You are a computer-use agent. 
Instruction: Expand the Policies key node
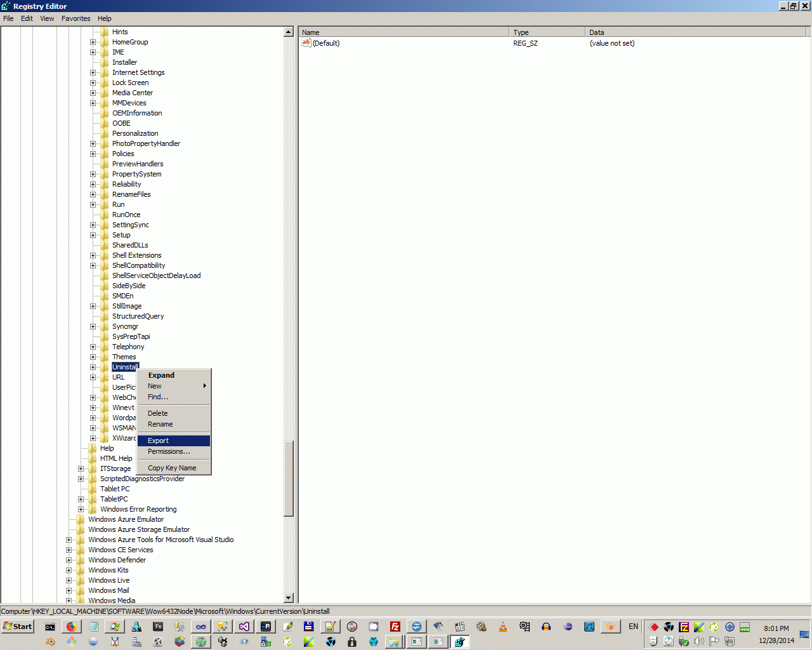pos(93,154)
